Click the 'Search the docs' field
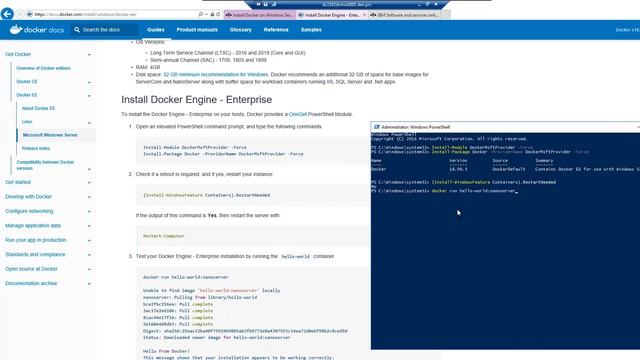The height and width of the screenshot is (360, 640). 105,30
